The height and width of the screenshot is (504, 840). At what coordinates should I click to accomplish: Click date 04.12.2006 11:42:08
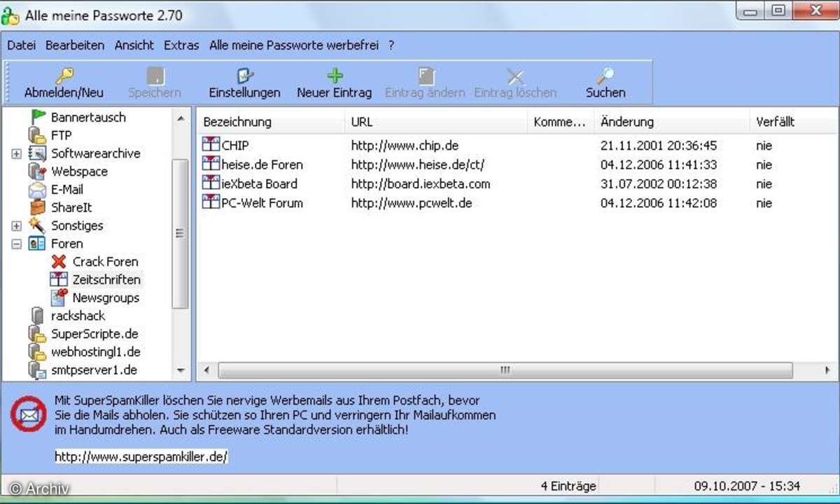pyautogui.click(x=659, y=203)
